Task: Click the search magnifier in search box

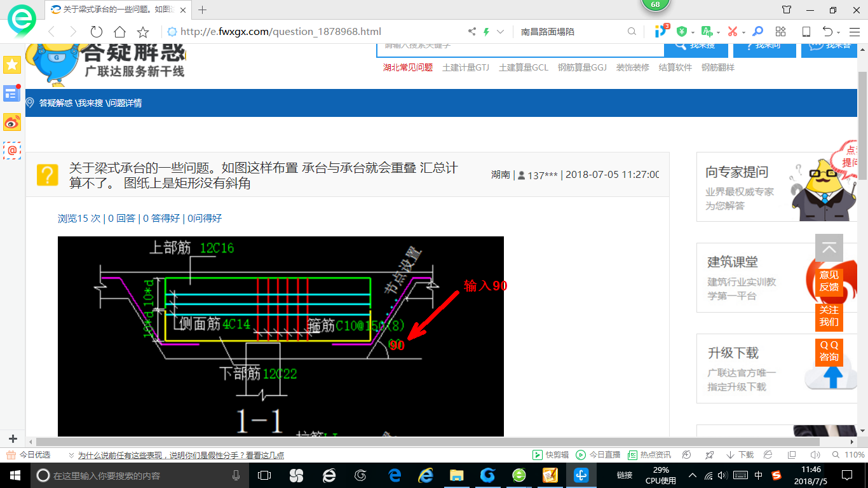Action: point(632,32)
